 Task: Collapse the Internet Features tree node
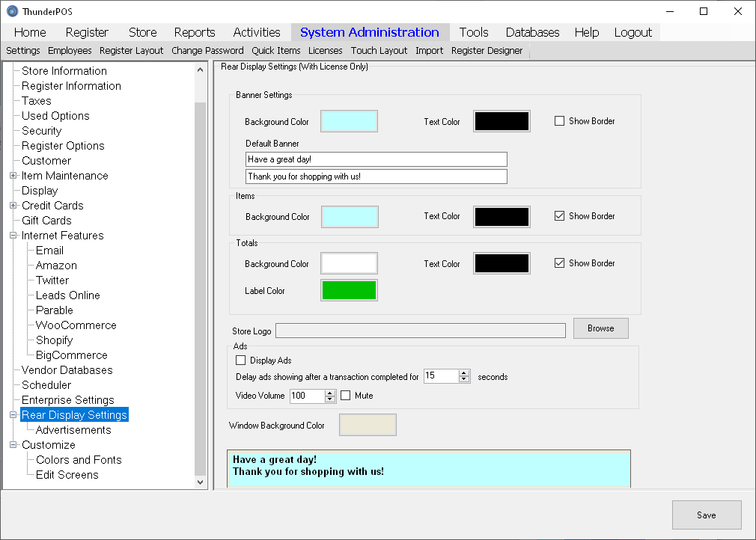coord(13,236)
